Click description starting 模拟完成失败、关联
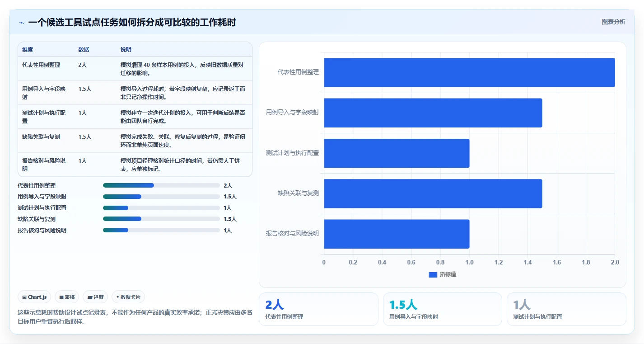 182,141
